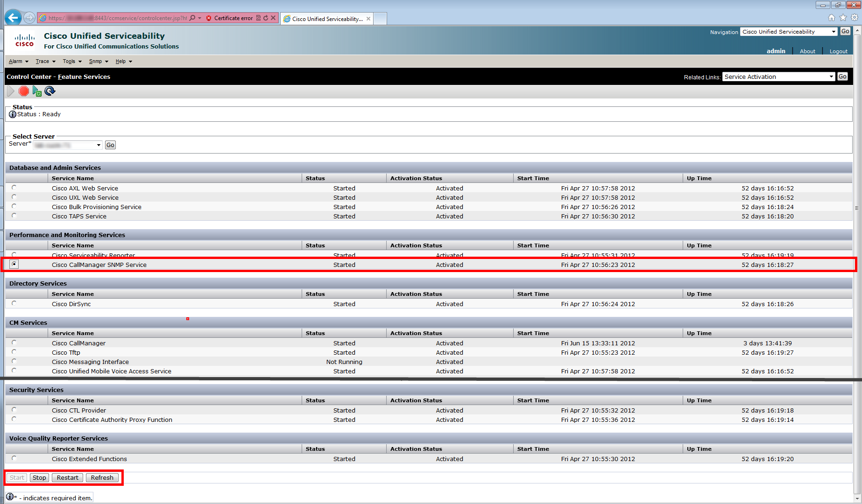Select the Cisco CallManager radio button

[x=14, y=343]
